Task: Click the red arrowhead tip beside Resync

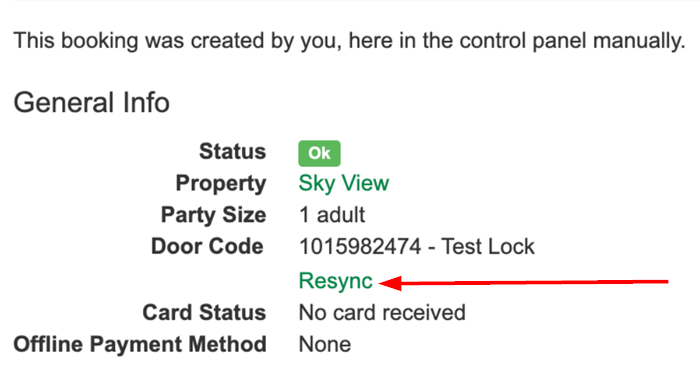Action: pyautogui.click(x=389, y=283)
